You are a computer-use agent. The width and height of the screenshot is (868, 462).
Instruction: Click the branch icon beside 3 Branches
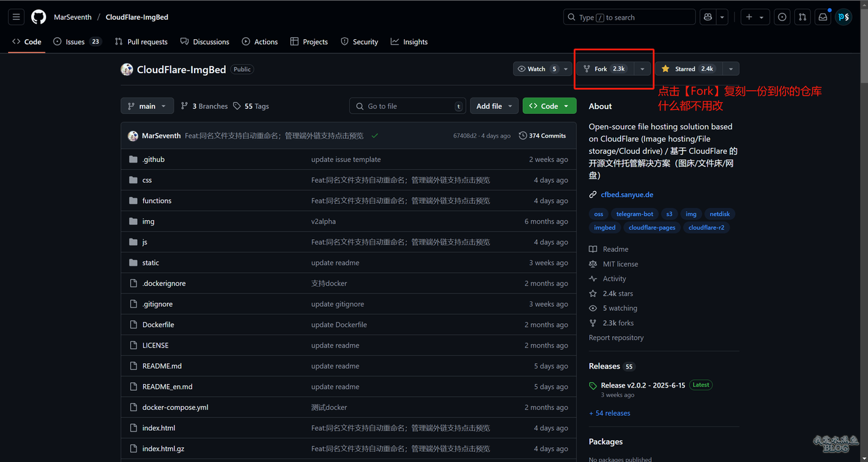(184, 106)
